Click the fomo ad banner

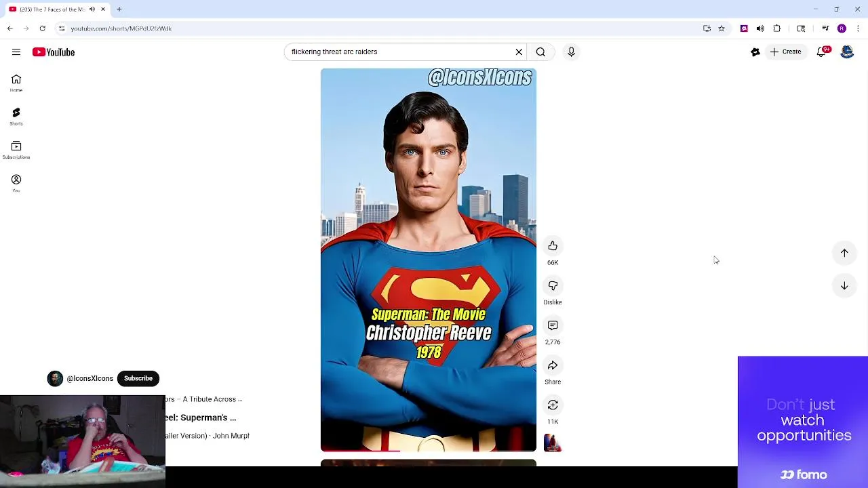(803, 422)
